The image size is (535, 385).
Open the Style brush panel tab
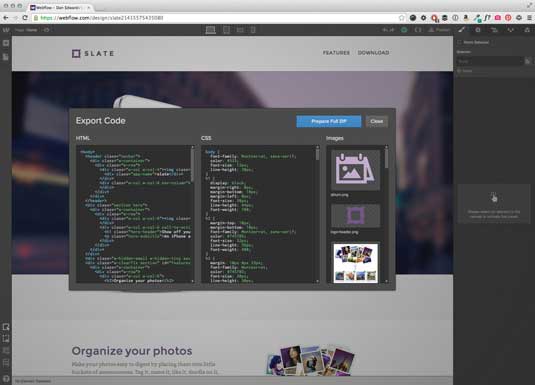click(461, 30)
